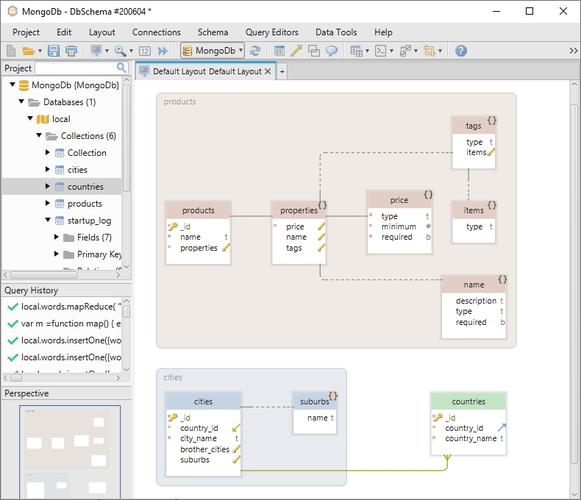Open dropdown arrow next to layout monitor icon

[107, 51]
